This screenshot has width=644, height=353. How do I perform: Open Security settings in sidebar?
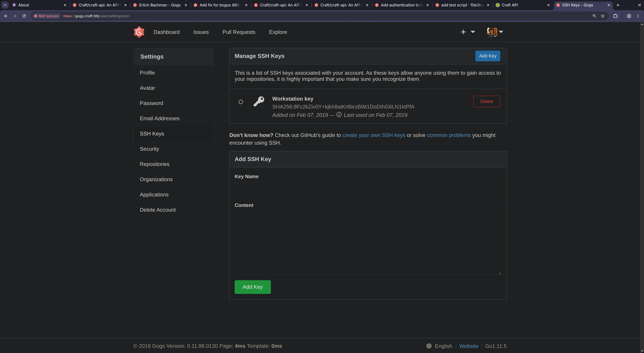(173, 149)
